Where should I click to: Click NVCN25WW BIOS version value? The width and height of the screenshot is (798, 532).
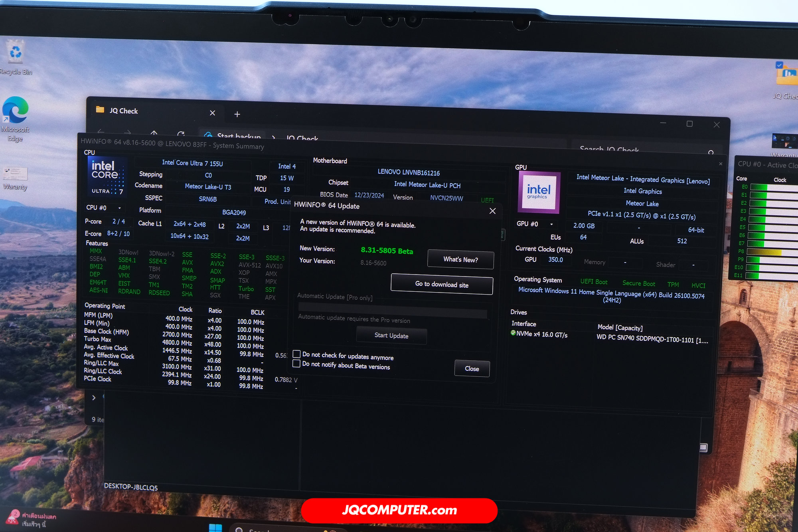446,198
